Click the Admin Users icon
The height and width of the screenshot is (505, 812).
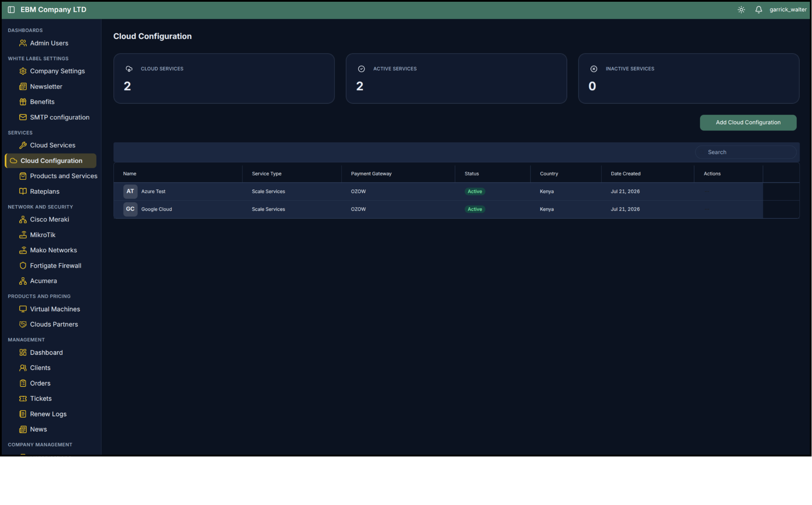(x=23, y=43)
